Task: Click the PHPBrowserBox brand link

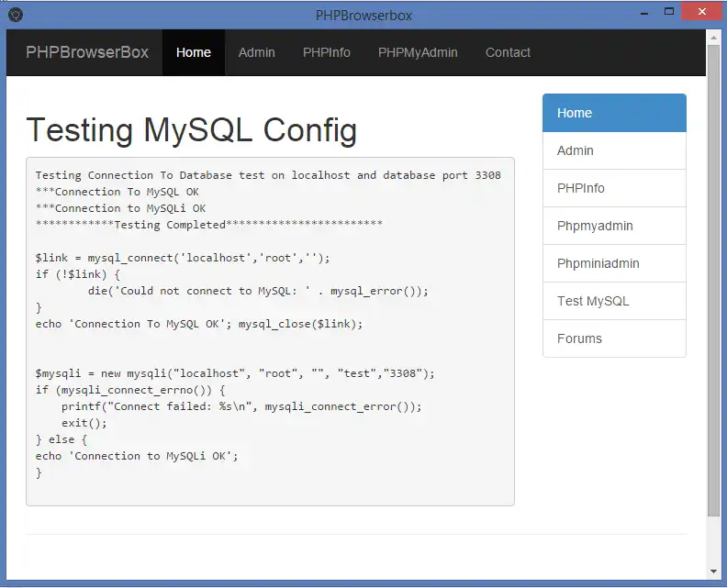Action: click(87, 52)
